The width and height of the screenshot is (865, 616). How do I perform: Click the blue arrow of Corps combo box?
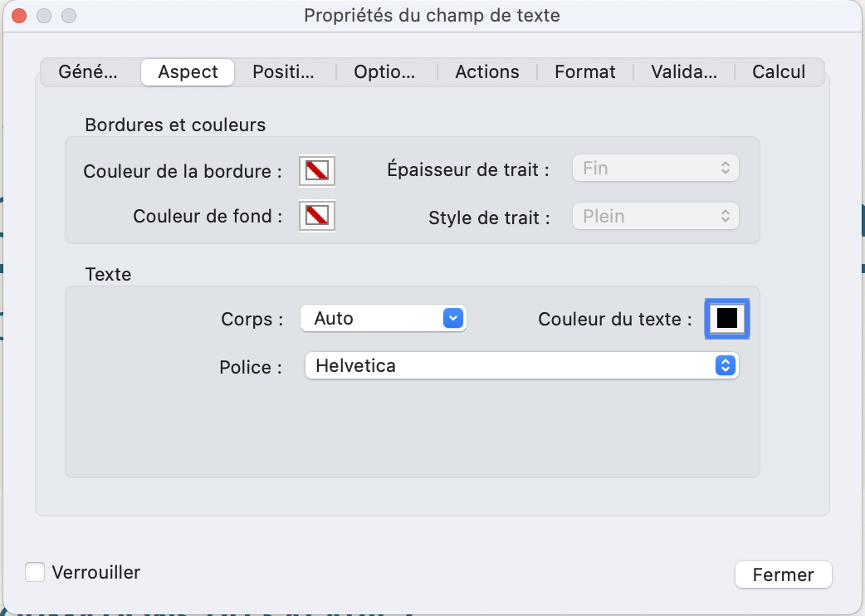point(453,318)
